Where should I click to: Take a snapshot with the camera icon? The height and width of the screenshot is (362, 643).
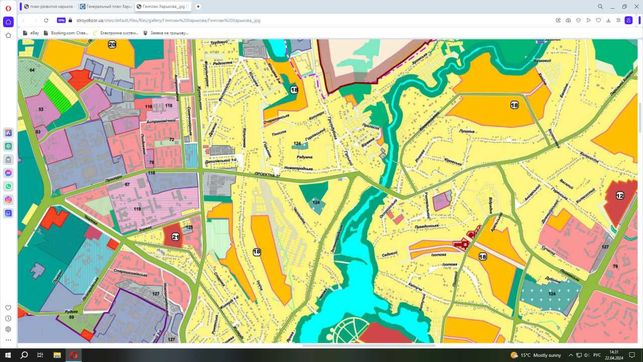568,20
